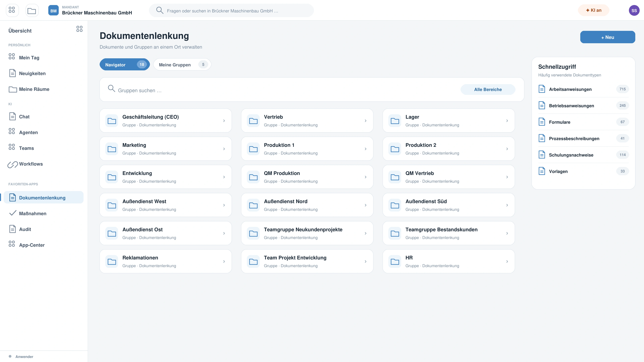Expand the QM Vertrieb chevron
This screenshot has width=644, height=362.
click(x=507, y=177)
